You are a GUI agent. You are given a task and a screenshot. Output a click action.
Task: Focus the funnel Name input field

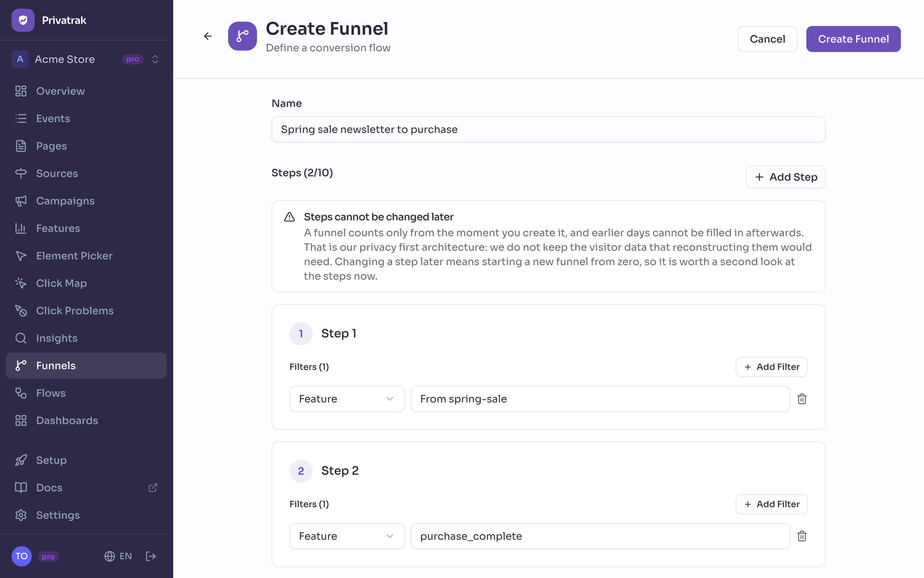548,130
